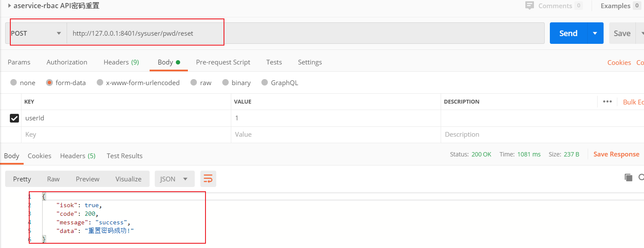Image resolution: width=644 pixels, height=248 pixels.
Task: Click the value cell containing 1
Action: (336, 118)
